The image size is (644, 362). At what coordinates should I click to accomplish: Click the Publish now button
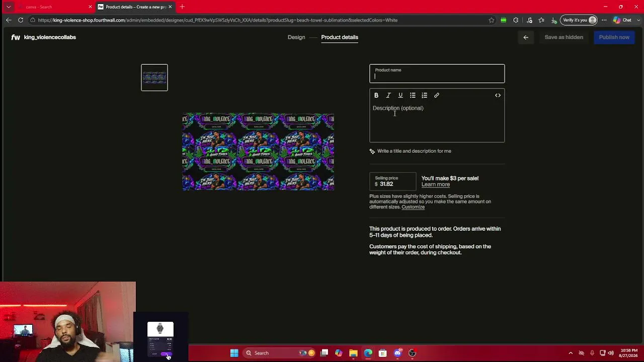click(614, 37)
